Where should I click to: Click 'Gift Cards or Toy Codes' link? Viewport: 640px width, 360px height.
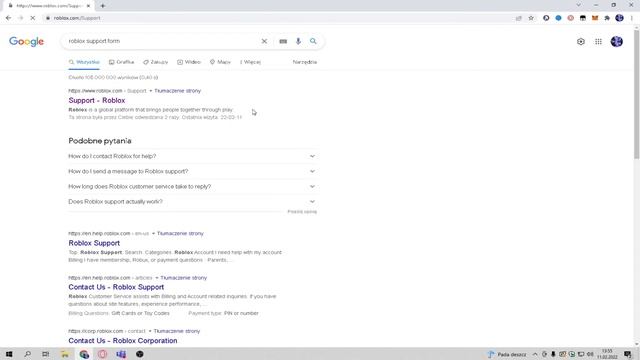tap(140, 313)
